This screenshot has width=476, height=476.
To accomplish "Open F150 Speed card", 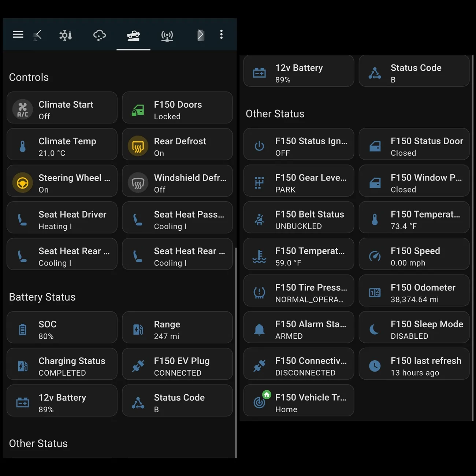I will coord(414,254).
